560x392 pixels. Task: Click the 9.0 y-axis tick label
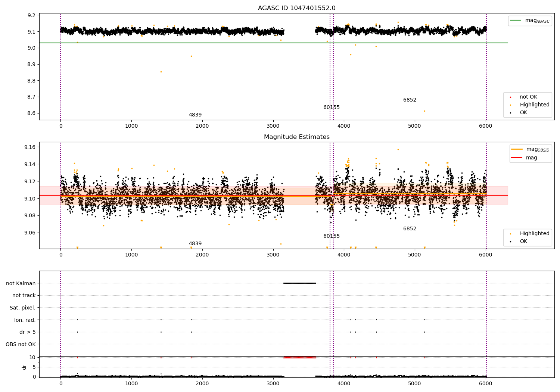pyautogui.click(x=32, y=48)
